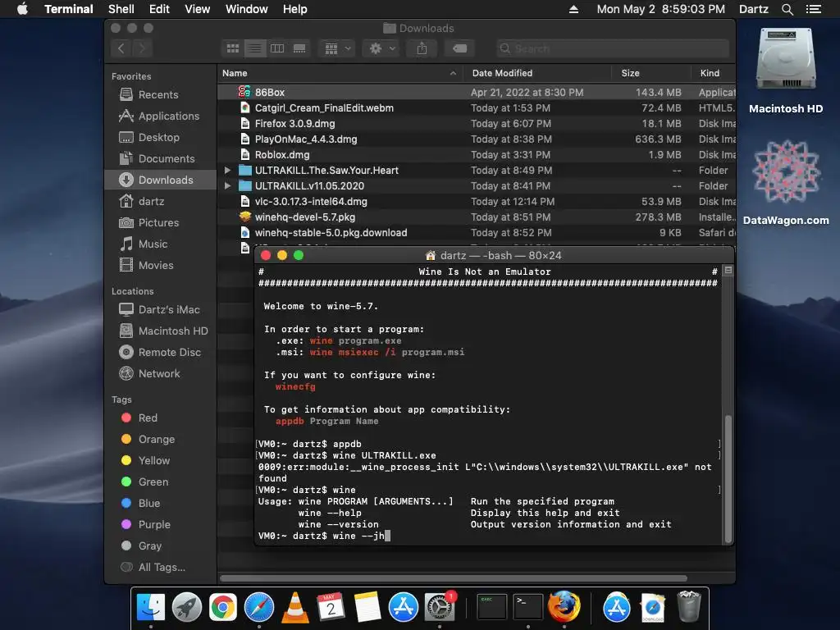Open the green-text exec terminal dock icon

[491, 608]
